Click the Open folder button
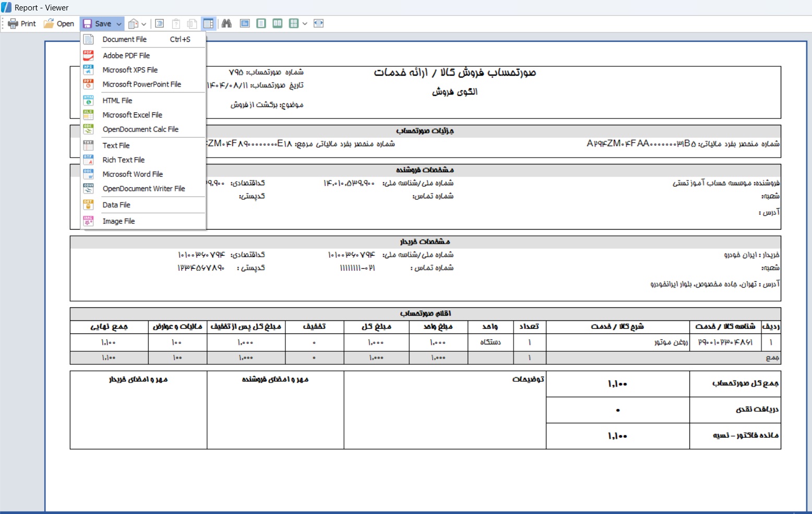Screen dimensions: 812x514 (59, 23)
